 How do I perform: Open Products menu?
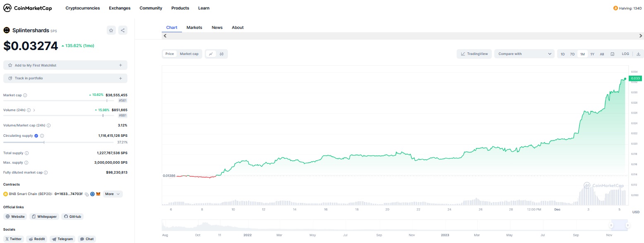180,8
